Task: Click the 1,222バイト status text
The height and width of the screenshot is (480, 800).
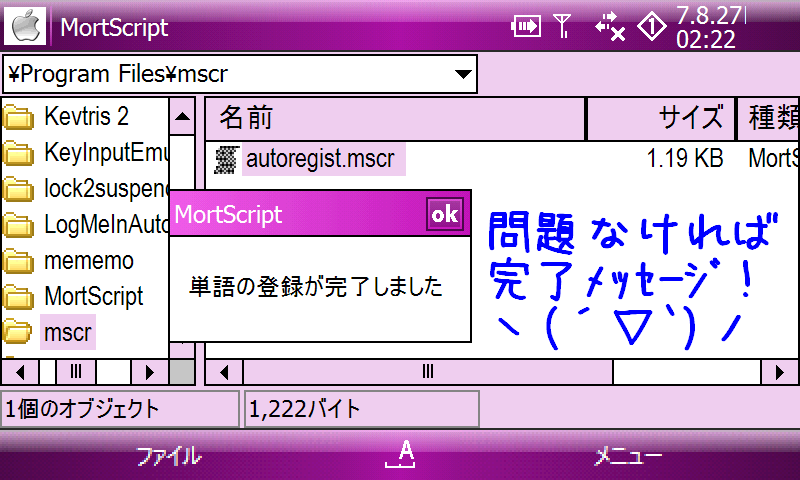Action: (x=305, y=409)
